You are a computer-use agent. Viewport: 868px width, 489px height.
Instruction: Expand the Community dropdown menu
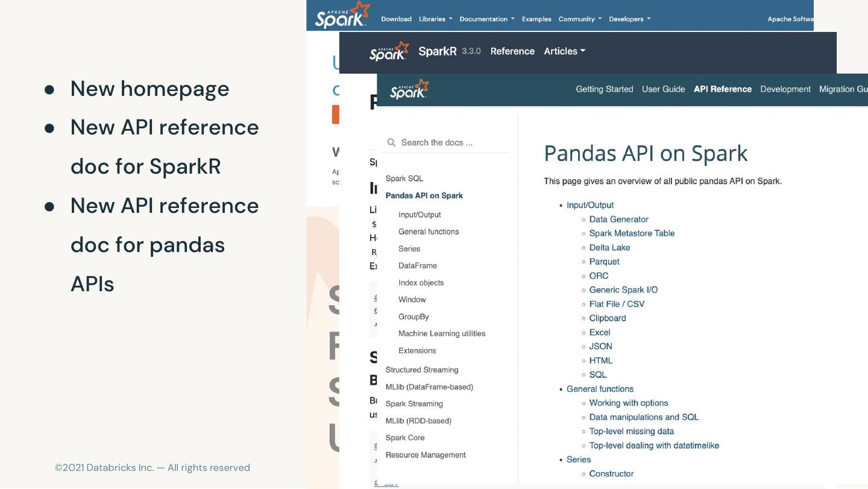pyautogui.click(x=580, y=19)
